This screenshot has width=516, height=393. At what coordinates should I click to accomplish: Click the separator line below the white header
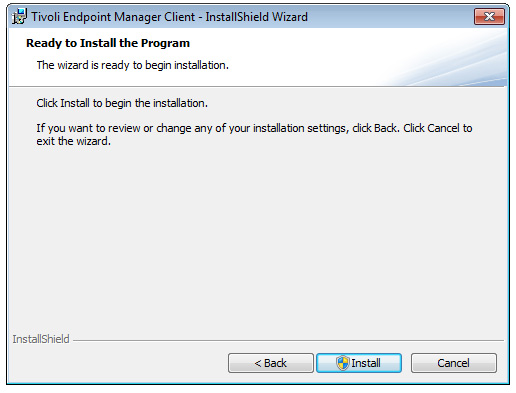point(257,87)
